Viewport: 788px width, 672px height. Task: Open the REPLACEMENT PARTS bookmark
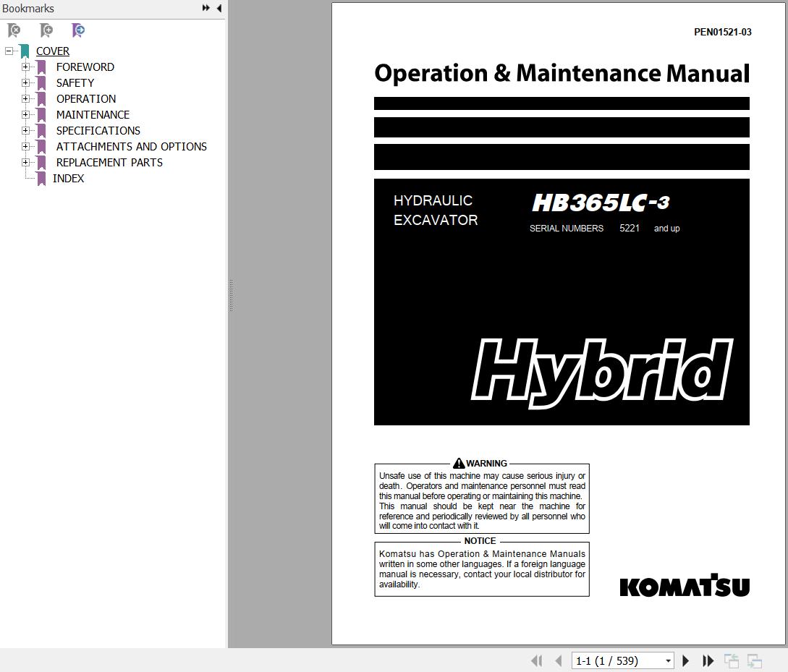click(x=109, y=162)
